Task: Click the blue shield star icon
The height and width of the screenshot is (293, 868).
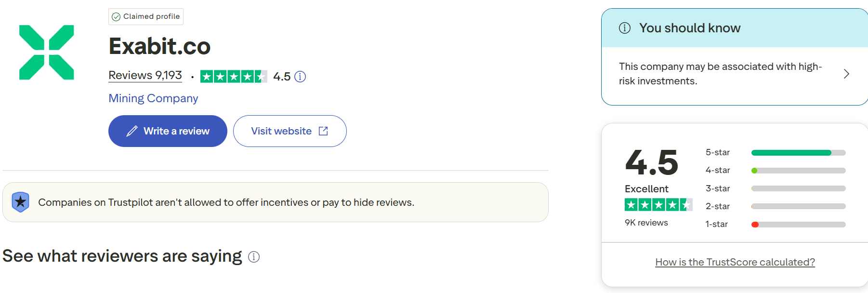Action: click(21, 202)
